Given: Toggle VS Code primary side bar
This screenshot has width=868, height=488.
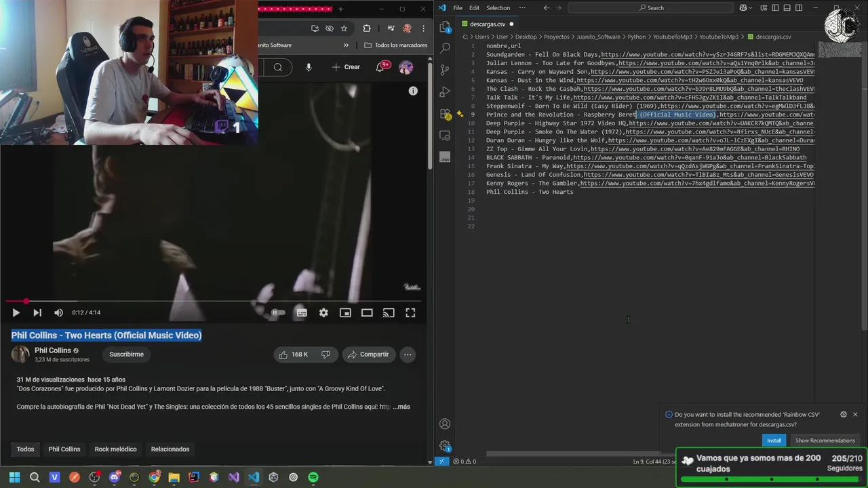Looking at the screenshot, I should 776,8.
